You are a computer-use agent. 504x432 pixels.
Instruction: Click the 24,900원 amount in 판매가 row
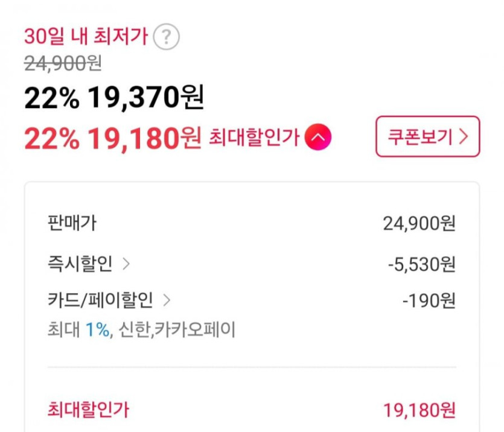(x=419, y=224)
